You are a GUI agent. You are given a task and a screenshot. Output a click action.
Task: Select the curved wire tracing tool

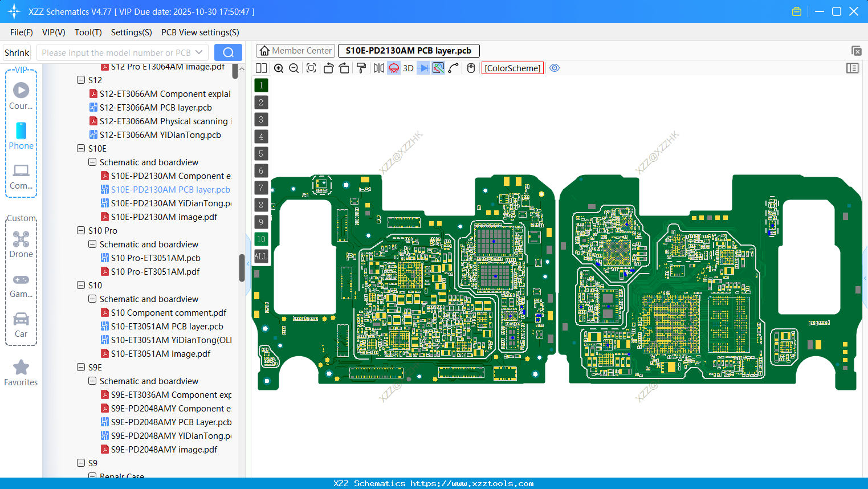453,68
